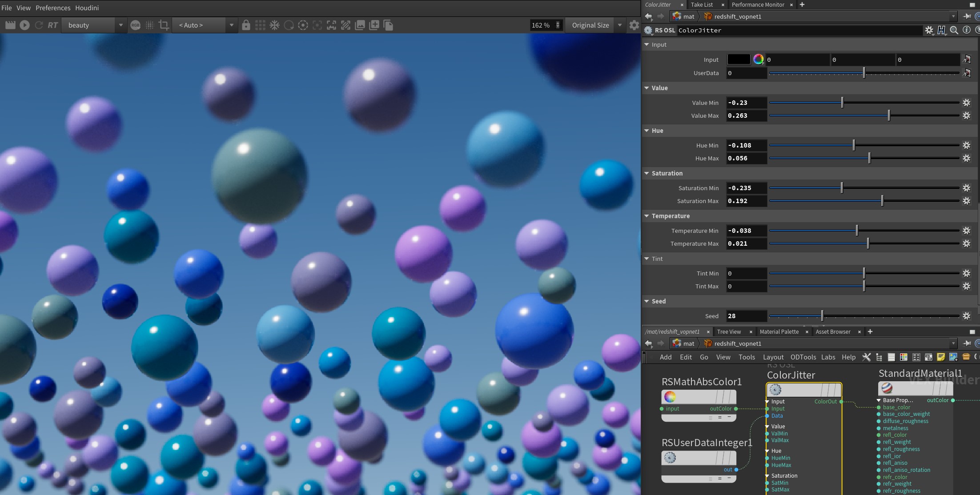Collapse the Hue parameter section
Screen dimensions: 980x495
pos(647,131)
